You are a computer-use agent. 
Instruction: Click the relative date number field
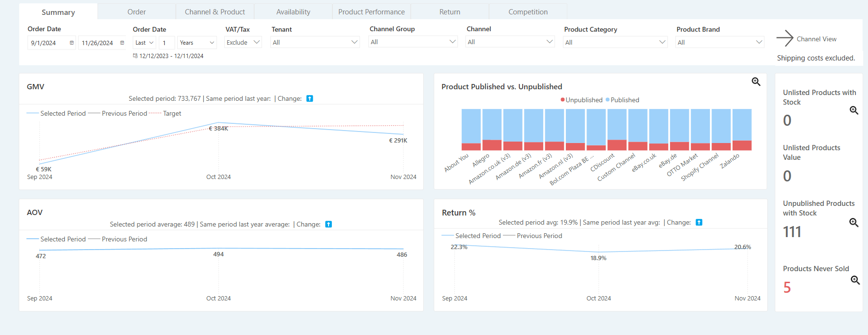click(x=166, y=43)
